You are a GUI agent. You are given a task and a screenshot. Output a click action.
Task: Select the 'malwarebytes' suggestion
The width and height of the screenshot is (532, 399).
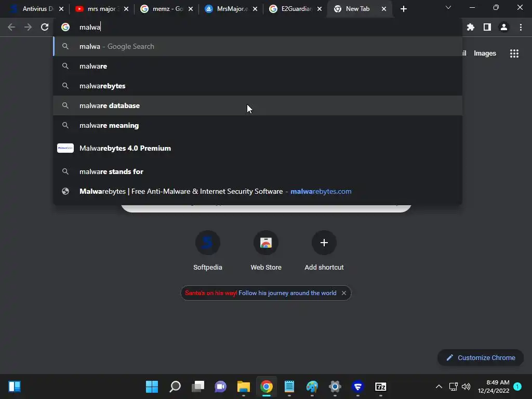coord(258,86)
